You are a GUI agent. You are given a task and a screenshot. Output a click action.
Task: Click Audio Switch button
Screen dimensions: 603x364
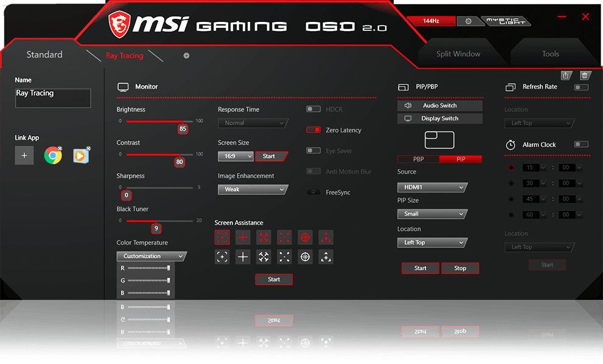pyautogui.click(x=439, y=105)
